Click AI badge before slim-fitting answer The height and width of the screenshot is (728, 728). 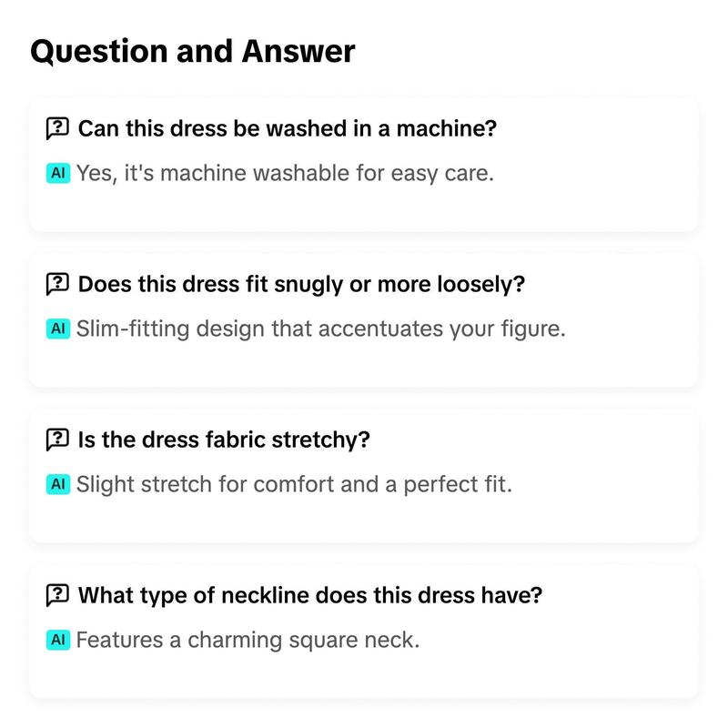(58, 329)
